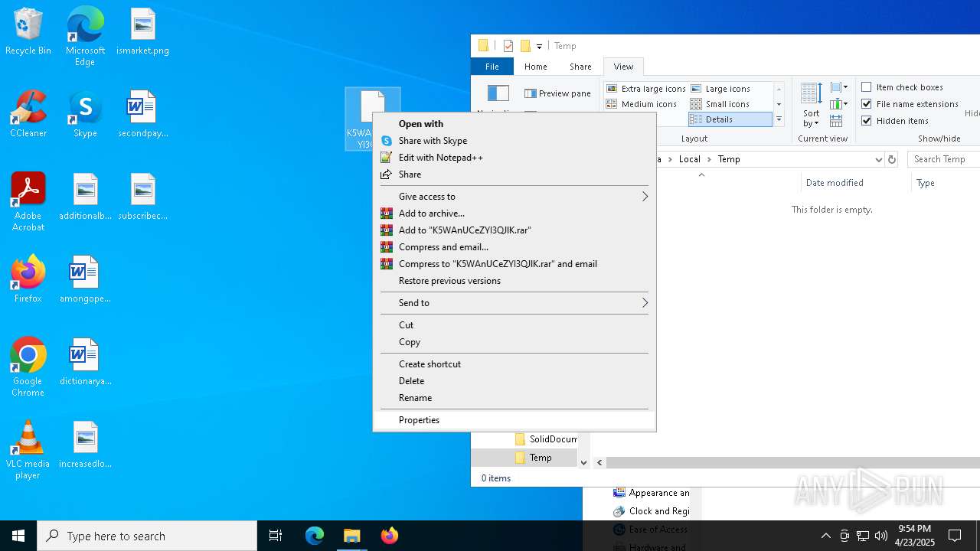Open the quick access toolbar customize dropdown
980x551 pixels.
point(539,47)
